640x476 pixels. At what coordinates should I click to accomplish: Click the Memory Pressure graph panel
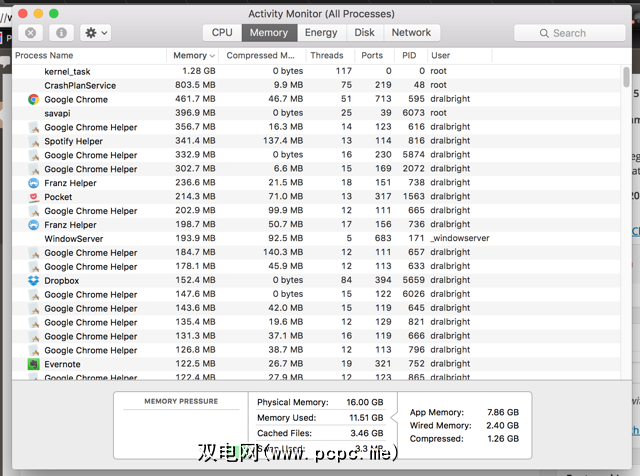click(181, 426)
